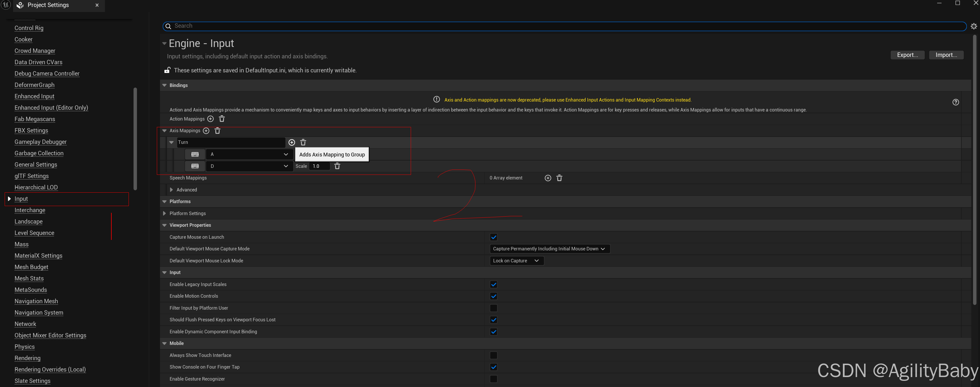This screenshot has height=387, width=980.
Task: Select Physics in the settings sidebar
Action: pos(24,347)
